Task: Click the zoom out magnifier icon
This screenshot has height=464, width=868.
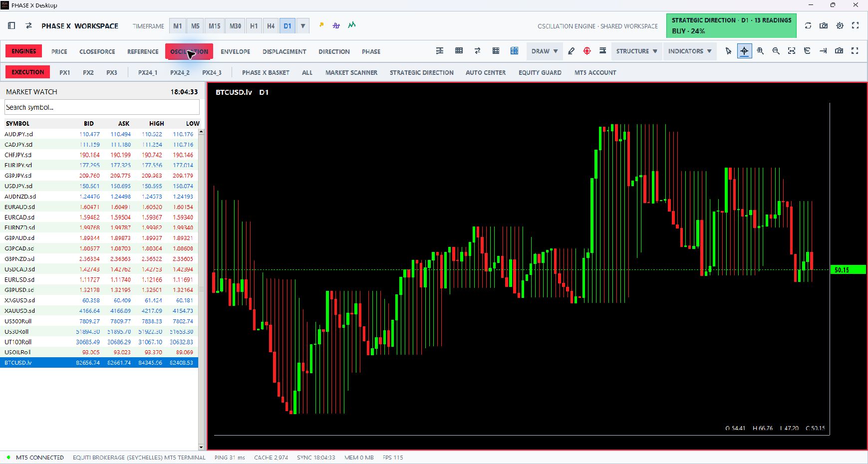Action: tap(776, 51)
